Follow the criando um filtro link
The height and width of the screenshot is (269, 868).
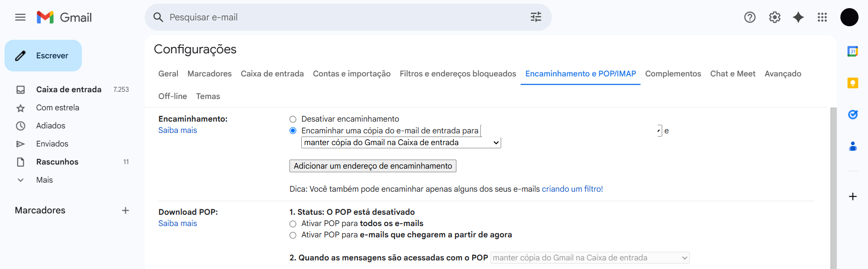tap(572, 189)
